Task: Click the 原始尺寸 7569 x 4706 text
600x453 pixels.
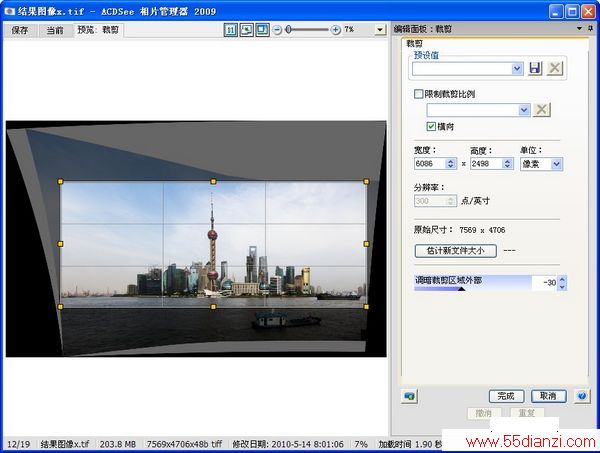Action: 460,230
